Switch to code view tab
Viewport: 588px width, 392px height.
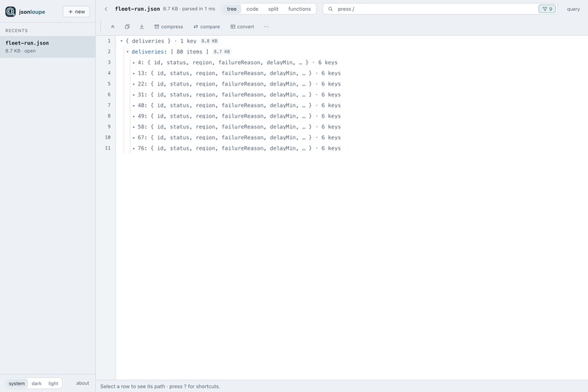252,9
